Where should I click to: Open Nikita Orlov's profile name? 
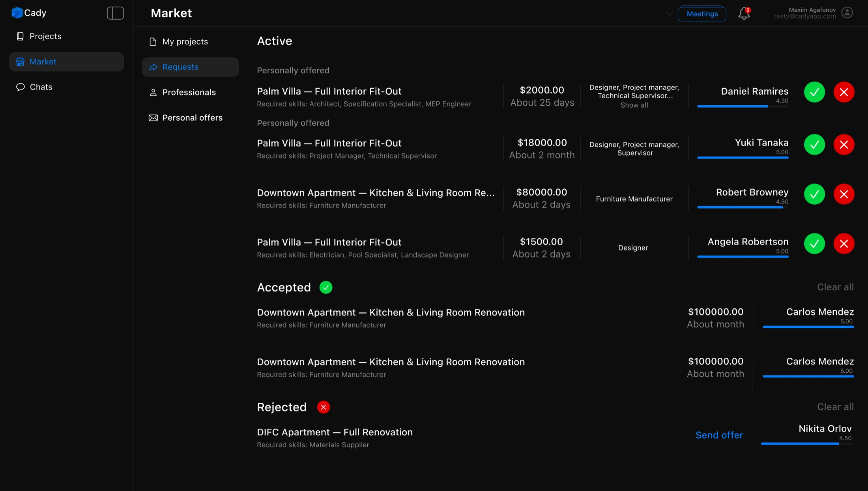pyautogui.click(x=825, y=428)
